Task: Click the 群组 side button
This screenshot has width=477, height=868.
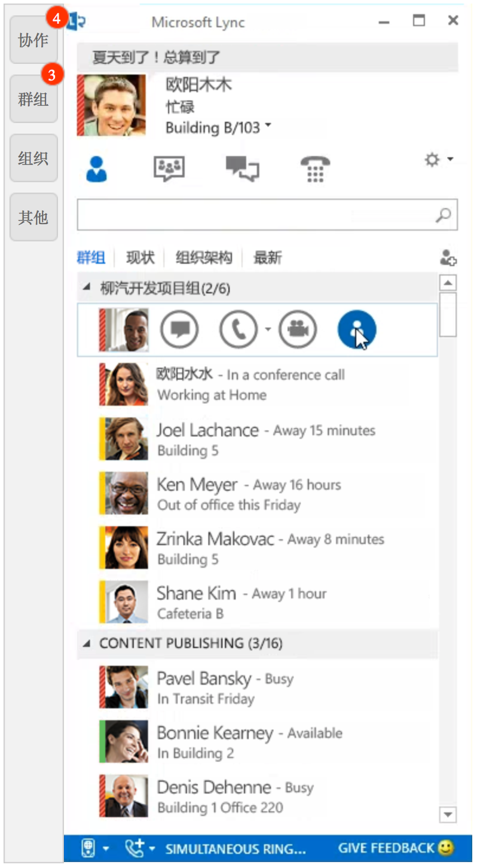Action: point(33,99)
